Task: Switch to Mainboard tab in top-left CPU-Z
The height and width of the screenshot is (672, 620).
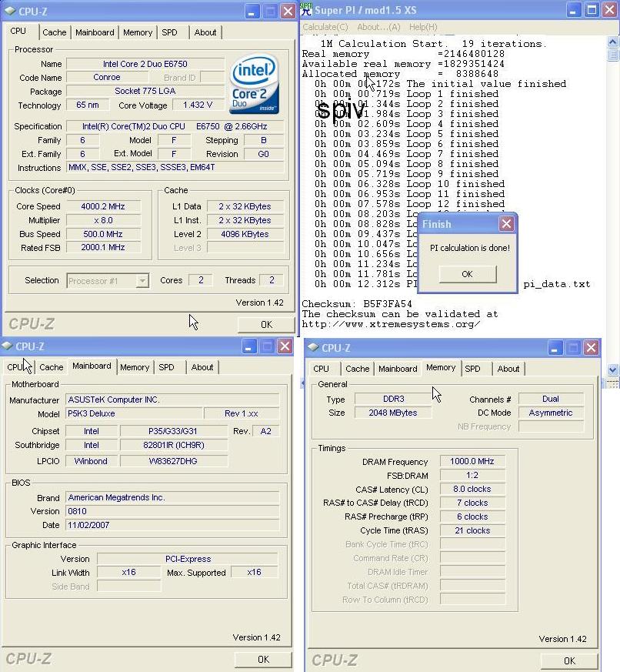Action: click(95, 32)
